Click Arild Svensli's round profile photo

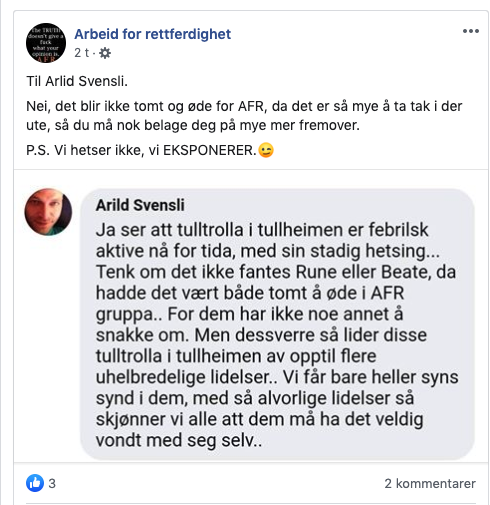tap(48, 212)
